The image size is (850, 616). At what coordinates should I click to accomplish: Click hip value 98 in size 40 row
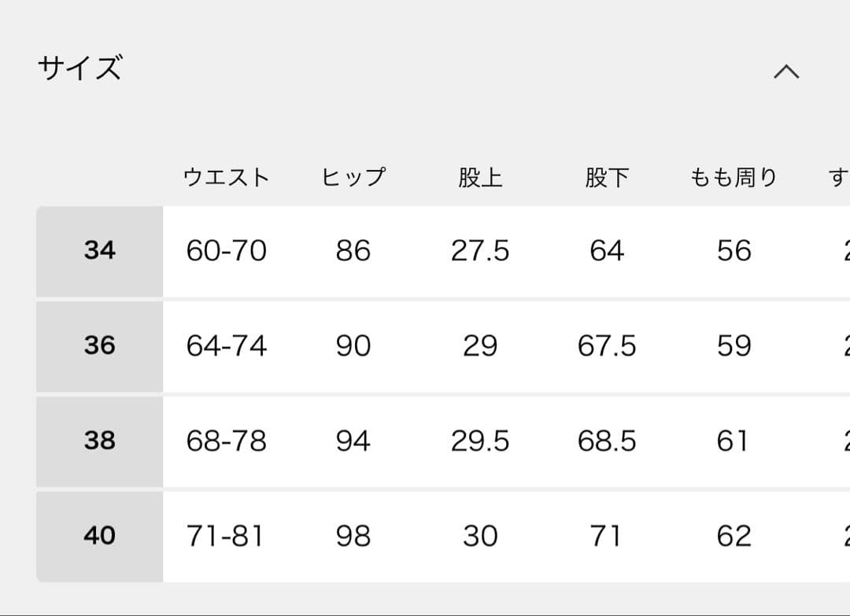353,536
